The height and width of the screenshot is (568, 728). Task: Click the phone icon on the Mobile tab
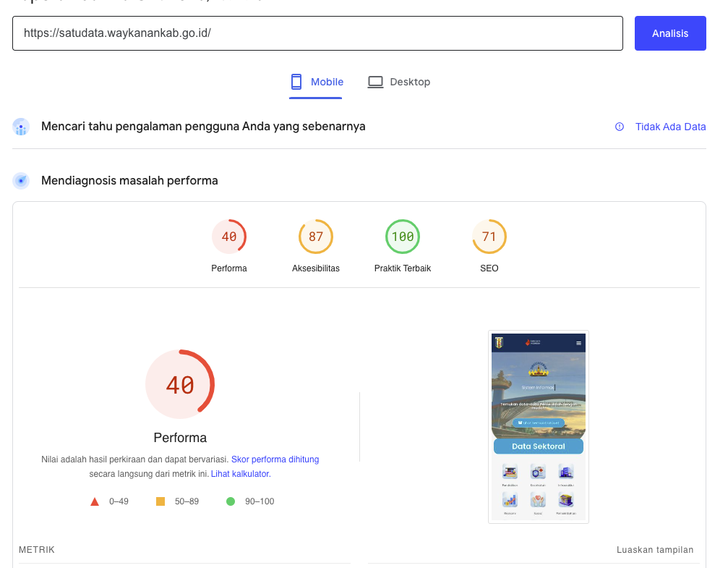296,82
